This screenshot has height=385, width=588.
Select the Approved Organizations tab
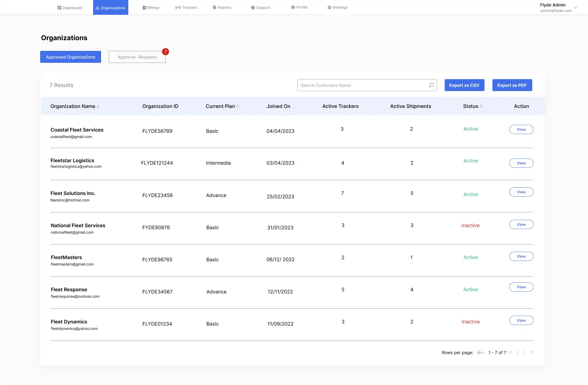click(x=70, y=57)
